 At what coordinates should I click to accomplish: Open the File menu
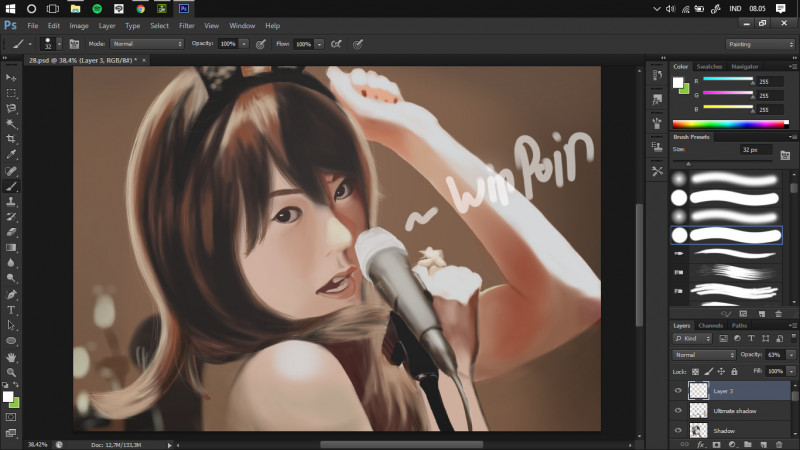[33, 26]
